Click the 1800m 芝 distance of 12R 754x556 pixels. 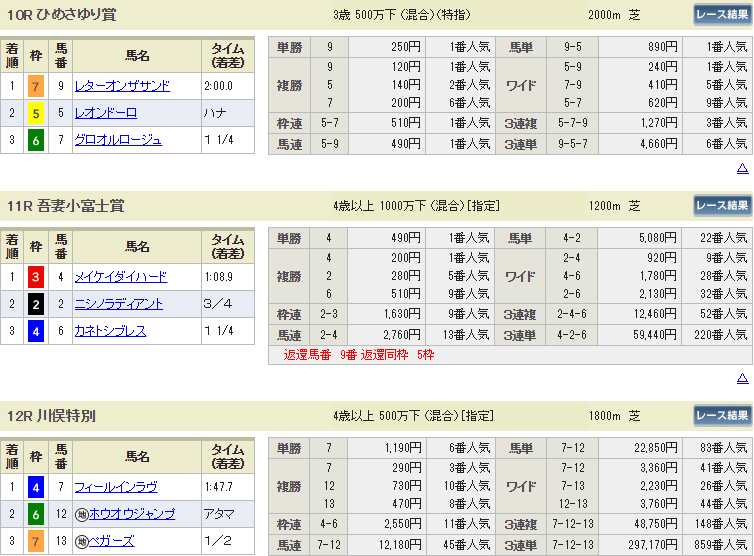click(614, 416)
